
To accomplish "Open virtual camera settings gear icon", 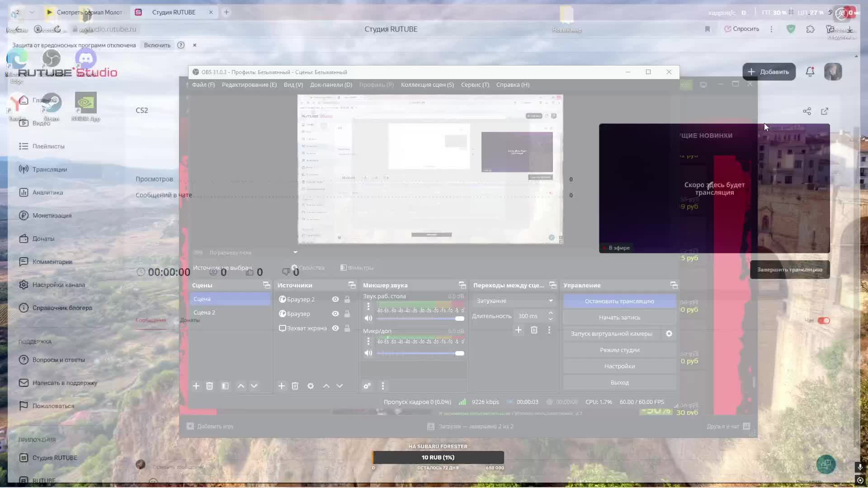I will tap(669, 333).
